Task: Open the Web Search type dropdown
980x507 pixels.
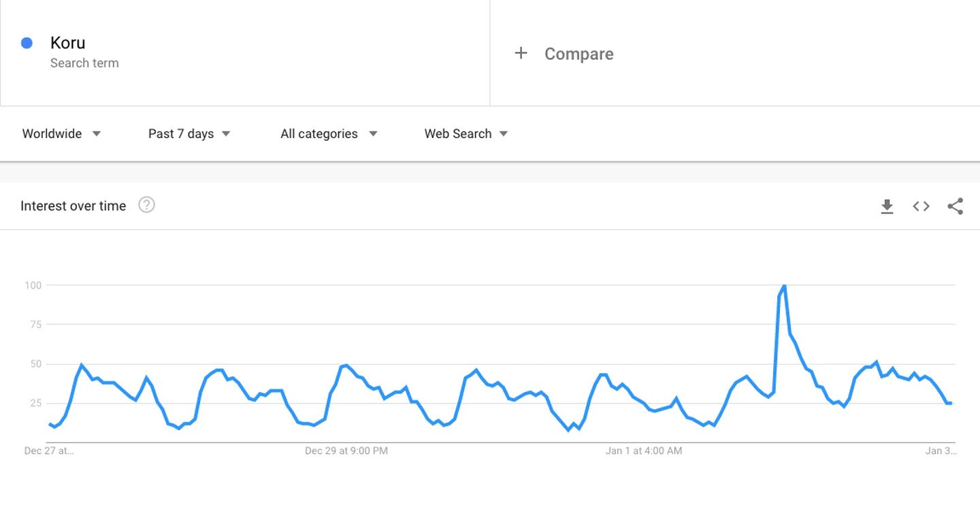Action: click(x=466, y=134)
